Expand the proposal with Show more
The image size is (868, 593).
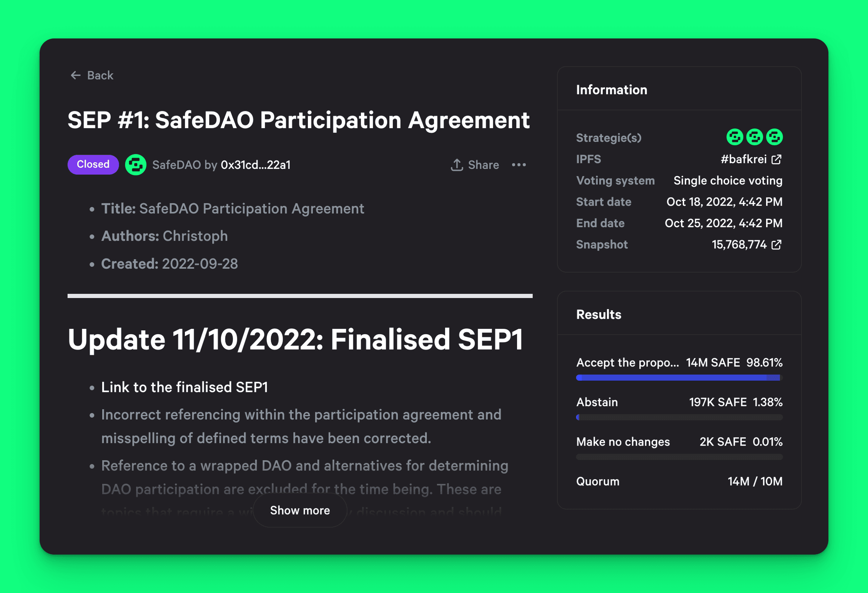pyautogui.click(x=300, y=510)
